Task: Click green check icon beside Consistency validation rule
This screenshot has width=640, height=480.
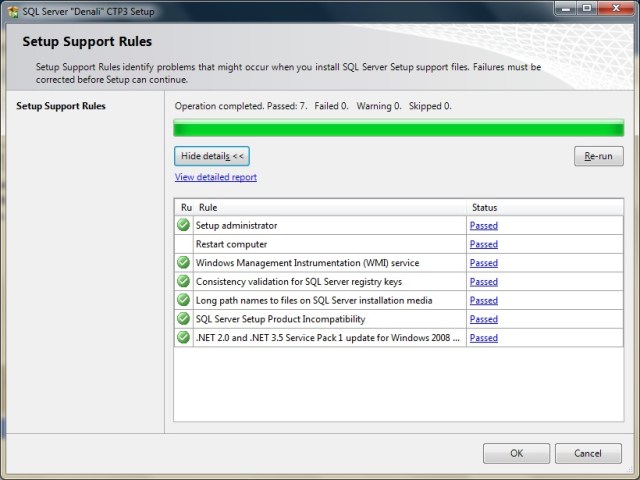Action: point(183,282)
